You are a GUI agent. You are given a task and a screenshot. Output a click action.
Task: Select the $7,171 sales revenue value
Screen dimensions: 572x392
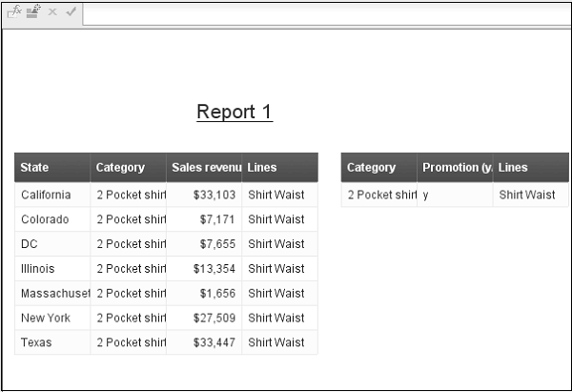(204, 219)
